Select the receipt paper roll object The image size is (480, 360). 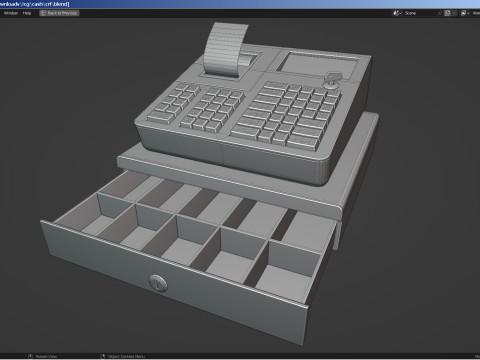pos(226,49)
